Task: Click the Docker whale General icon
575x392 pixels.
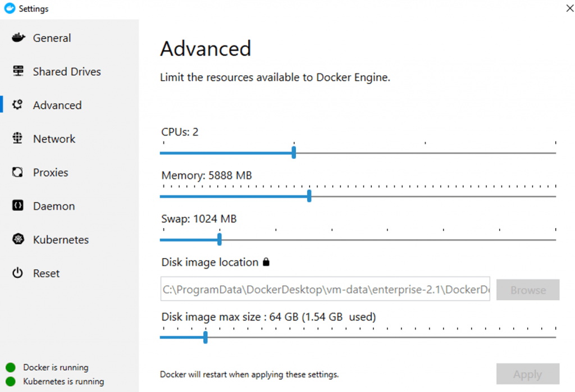Action: 18,38
